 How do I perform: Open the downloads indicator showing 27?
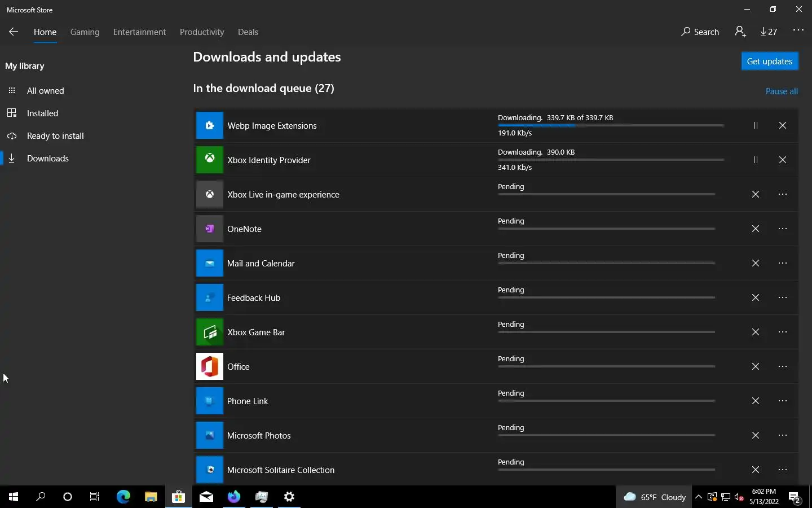pos(769,32)
